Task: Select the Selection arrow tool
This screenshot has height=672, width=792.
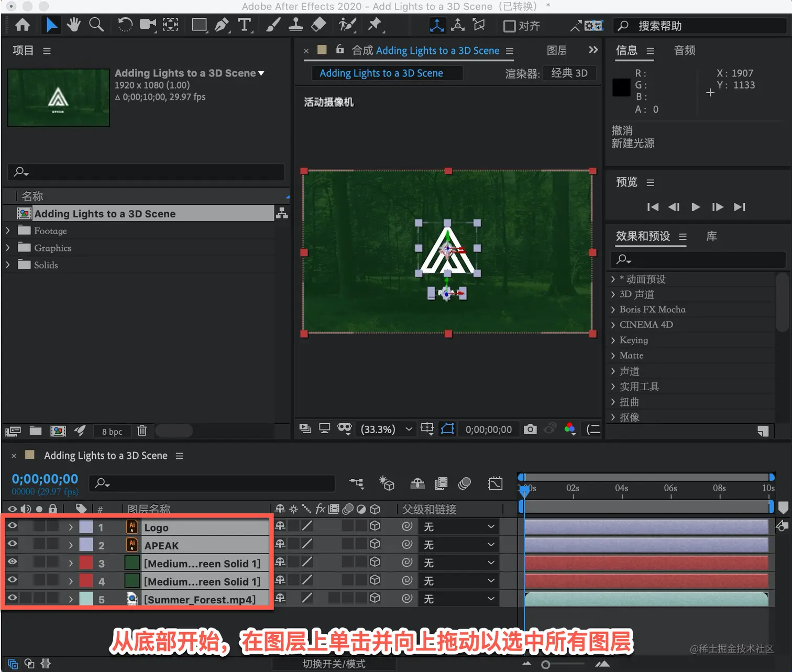Action: click(51, 25)
